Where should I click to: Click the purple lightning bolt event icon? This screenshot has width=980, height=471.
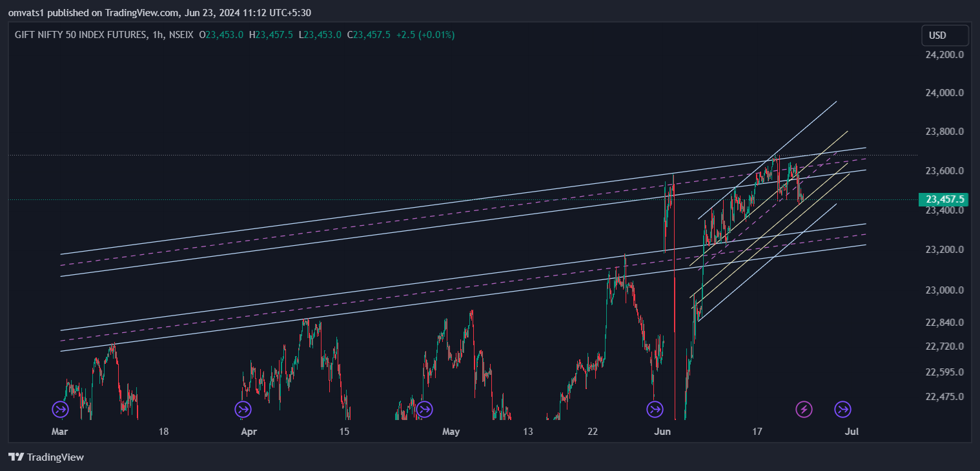coord(804,409)
